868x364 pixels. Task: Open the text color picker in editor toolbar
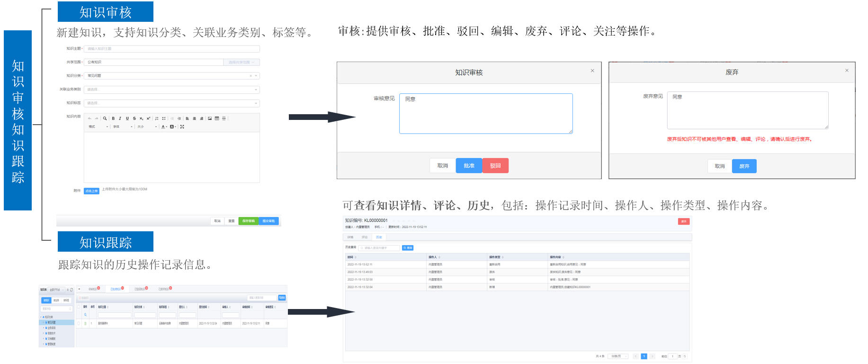(x=164, y=127)
